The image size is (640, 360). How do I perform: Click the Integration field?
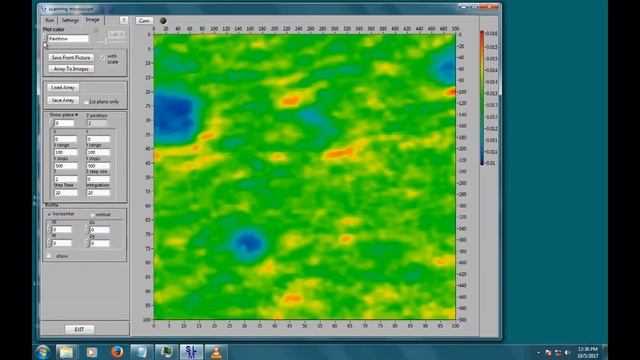pos(98,192)
